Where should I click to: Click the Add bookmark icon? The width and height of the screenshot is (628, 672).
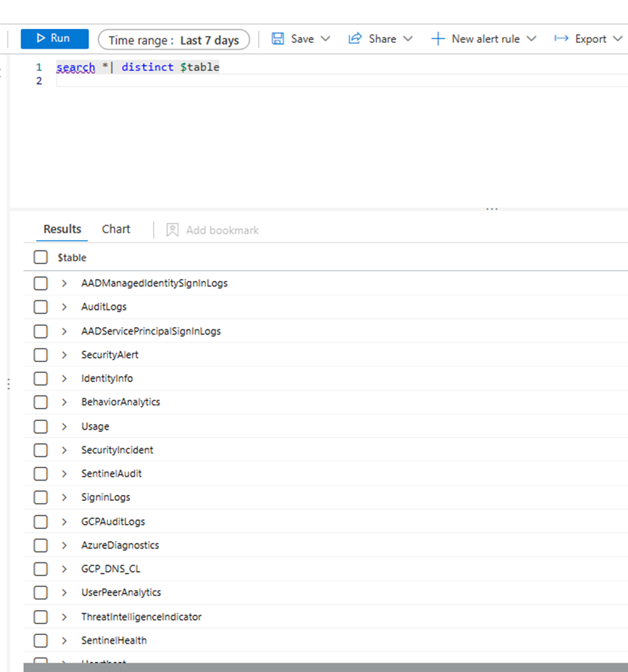[172, 230]
